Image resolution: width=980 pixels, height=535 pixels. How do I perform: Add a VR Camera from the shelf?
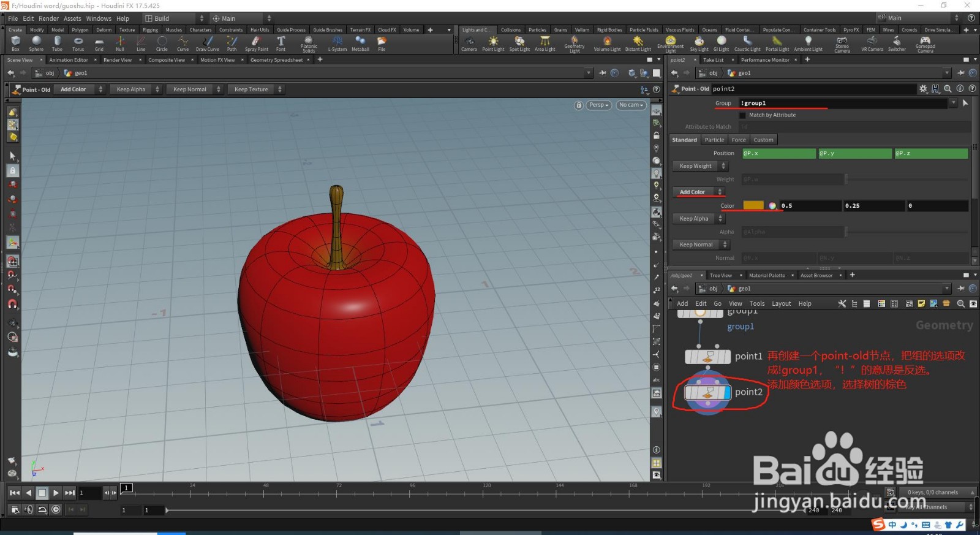click(872, 44)
